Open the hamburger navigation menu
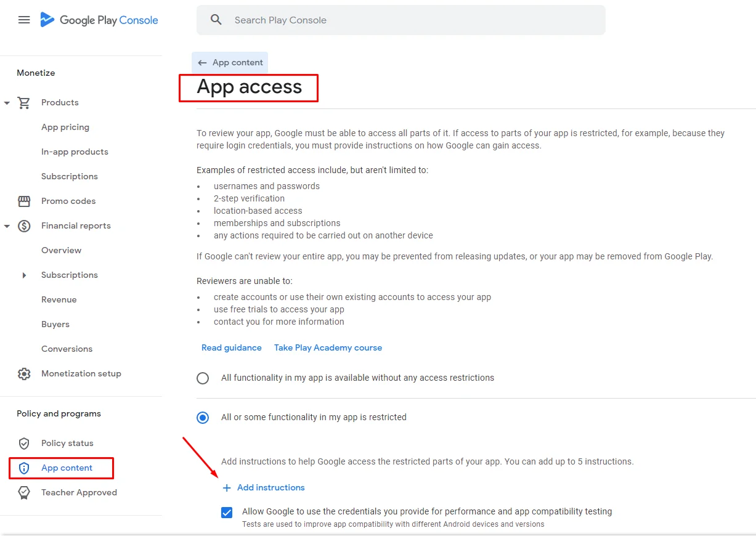The height and width of the screenshot is (536, 756). click(24, 20)
